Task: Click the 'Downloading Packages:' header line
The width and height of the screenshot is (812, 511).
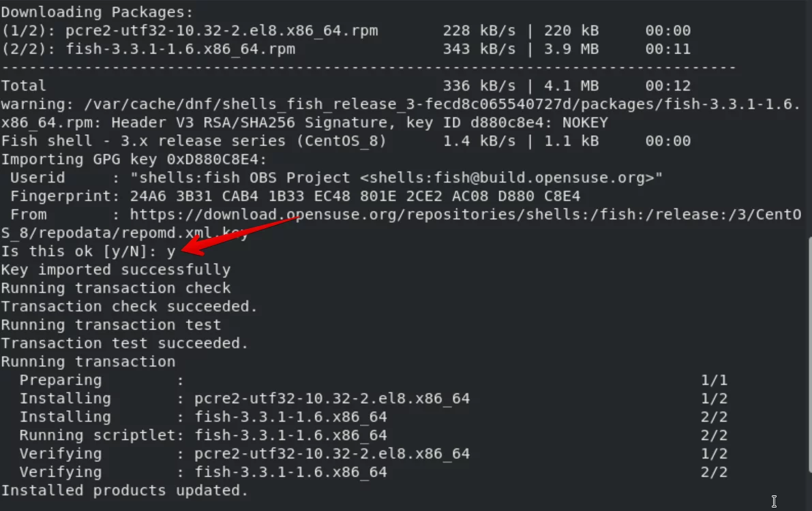Action: [97, 12]
